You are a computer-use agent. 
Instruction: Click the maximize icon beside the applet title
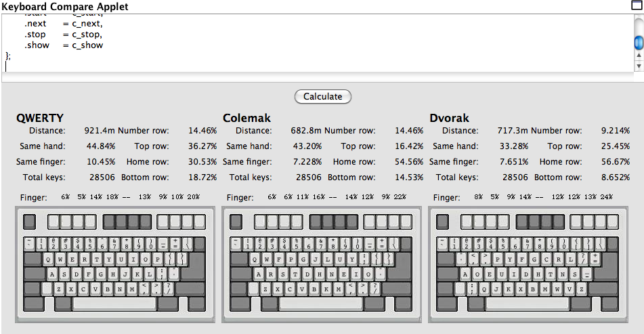point(636,5)
